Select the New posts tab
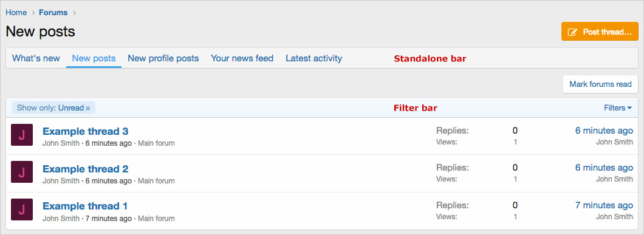This screenshot has width=644, height=235. tap(94, 58)
